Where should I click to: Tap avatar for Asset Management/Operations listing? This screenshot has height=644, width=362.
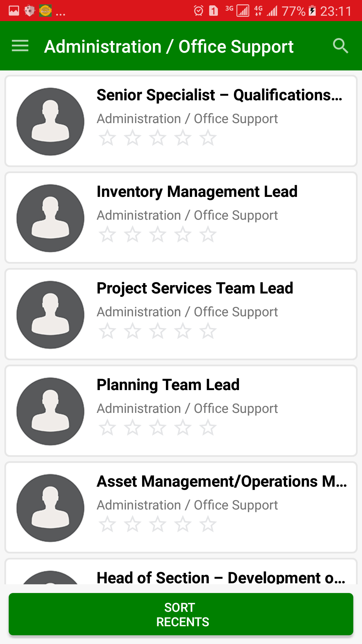50,508
